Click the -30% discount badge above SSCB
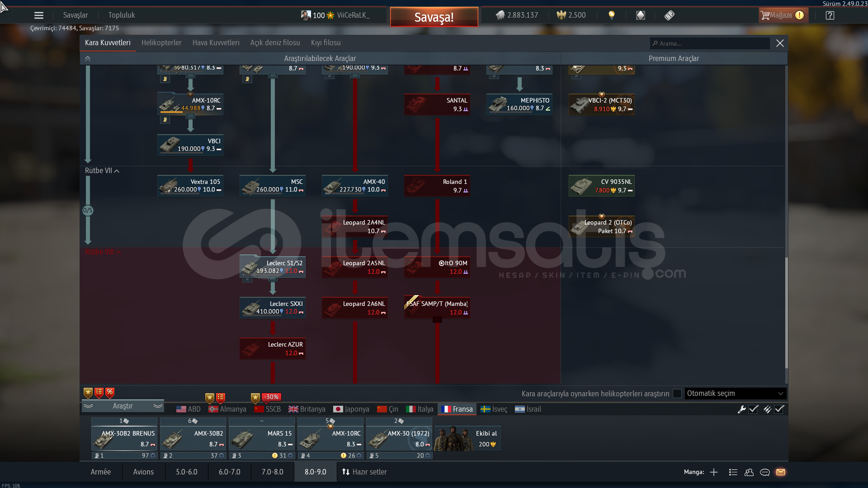Screen dimensions: 868x488 (272, 397)
